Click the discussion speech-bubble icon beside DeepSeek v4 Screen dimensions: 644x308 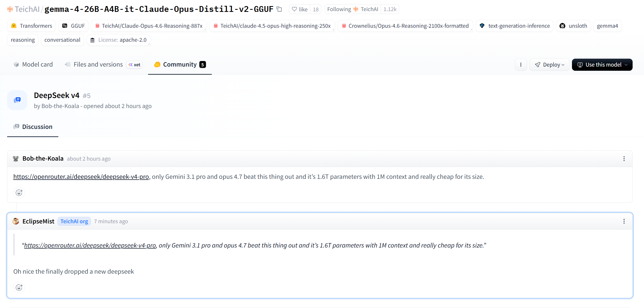(17, 100)
